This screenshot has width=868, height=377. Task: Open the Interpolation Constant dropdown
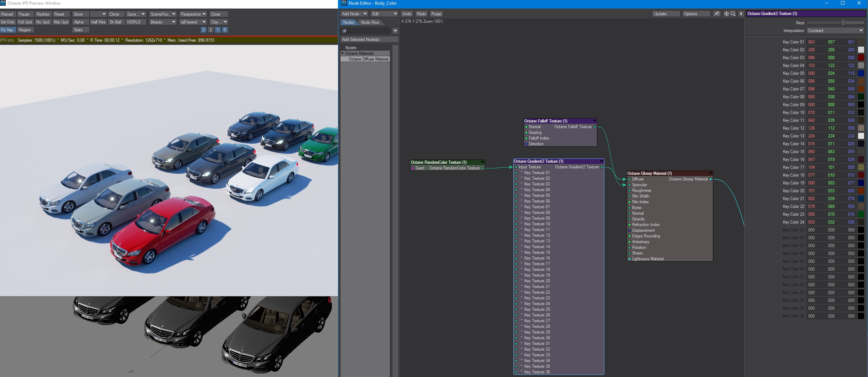point(835,31)
